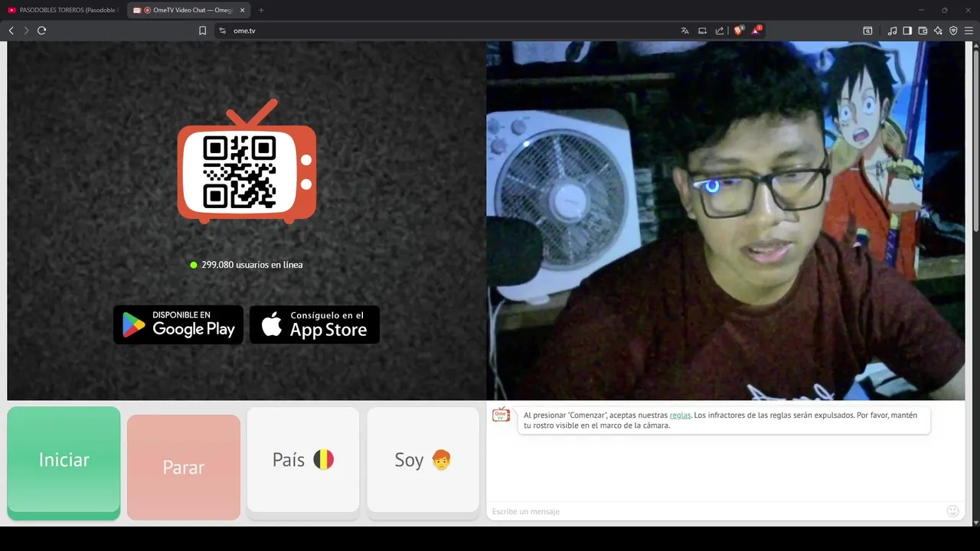980x551 pixels.
Task: Click the 'Escribe un mensaje' chat input
Action: [716, 511]
